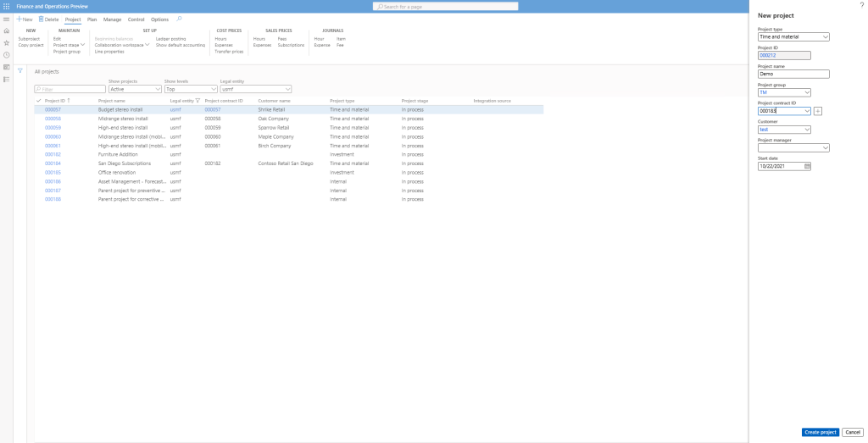Click the action pane search magnifier
This screenshot has height=443, width=868.
pyautogui.click(x=179, y=19)
